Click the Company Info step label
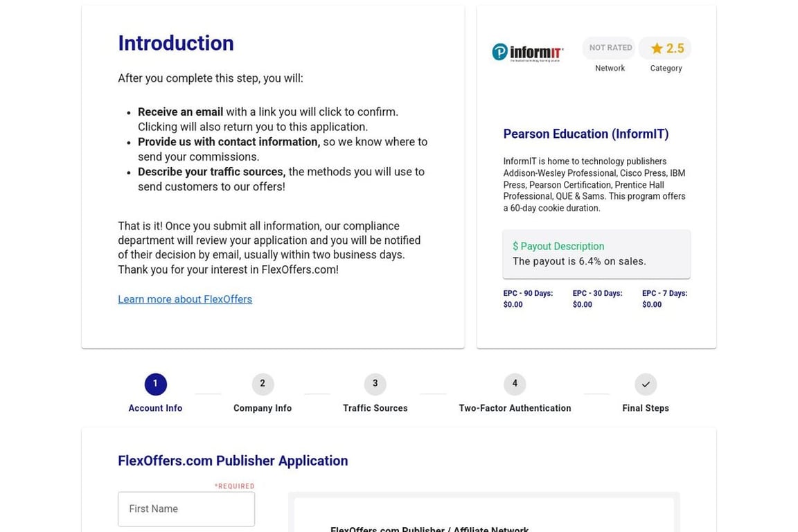 [263, 408]
